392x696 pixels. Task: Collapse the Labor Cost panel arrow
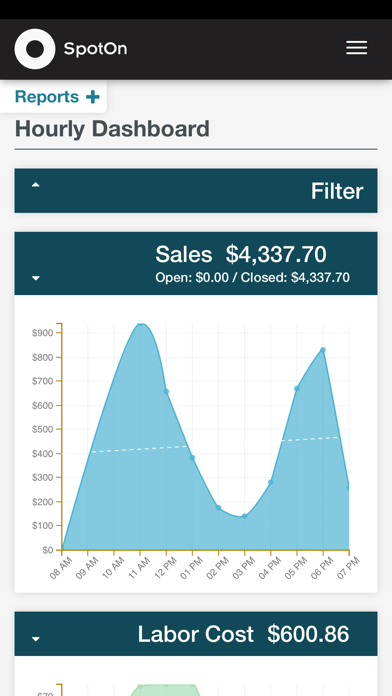coord(36,639)
